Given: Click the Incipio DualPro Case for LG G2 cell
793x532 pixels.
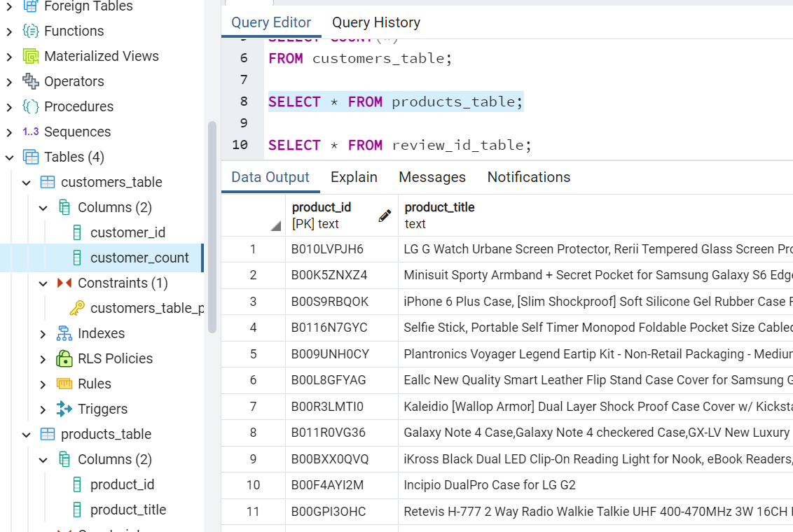Looking at the screenshot, I should click(x=595, y=486).
